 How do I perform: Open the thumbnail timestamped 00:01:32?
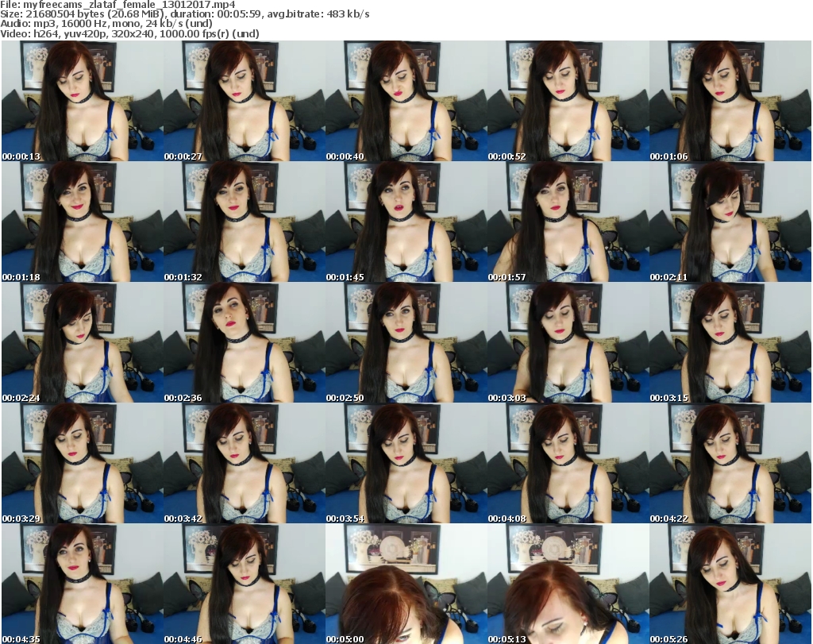pyautogui.click(x=245, y=222)
